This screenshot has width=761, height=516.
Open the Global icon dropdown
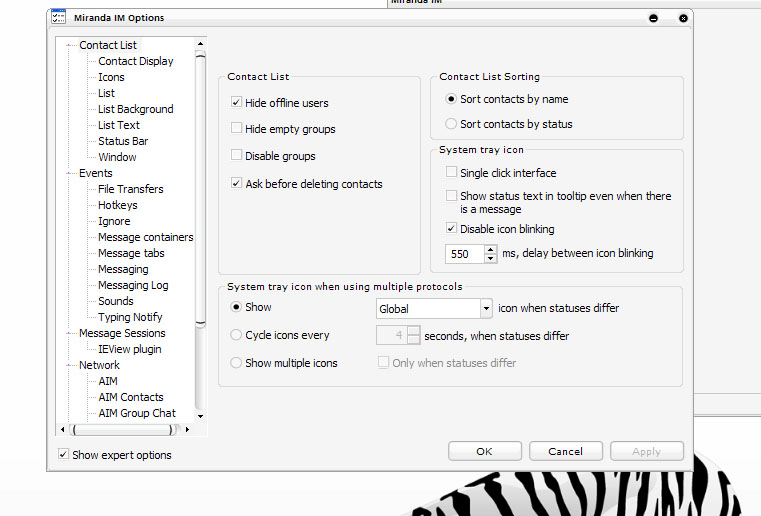tap(486, 309)
